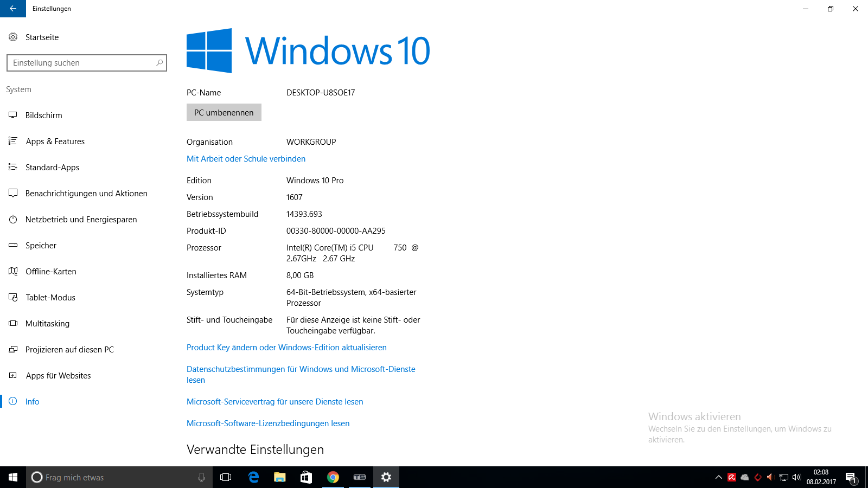Click the product ID 00330-80000-00000-AA295

click(336, 231)
